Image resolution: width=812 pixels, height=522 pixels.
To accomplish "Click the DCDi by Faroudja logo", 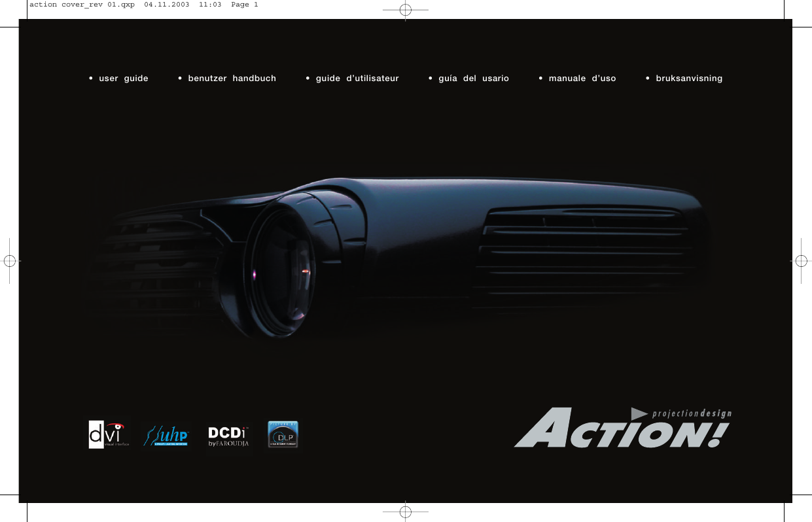I will point(228,437).
